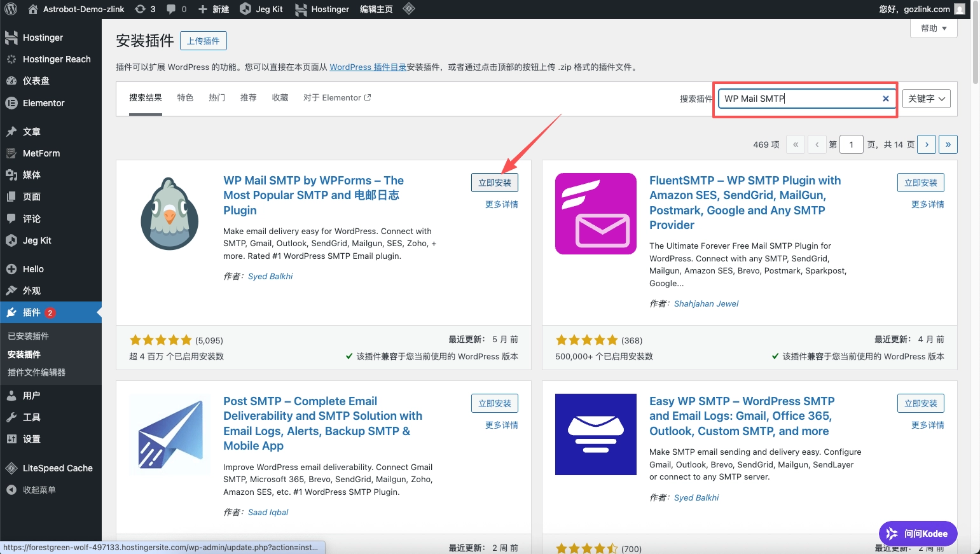Screen dimensions: 980x554
Task: Open LiteSpeed Cache menu
Action: click(51, 468)
